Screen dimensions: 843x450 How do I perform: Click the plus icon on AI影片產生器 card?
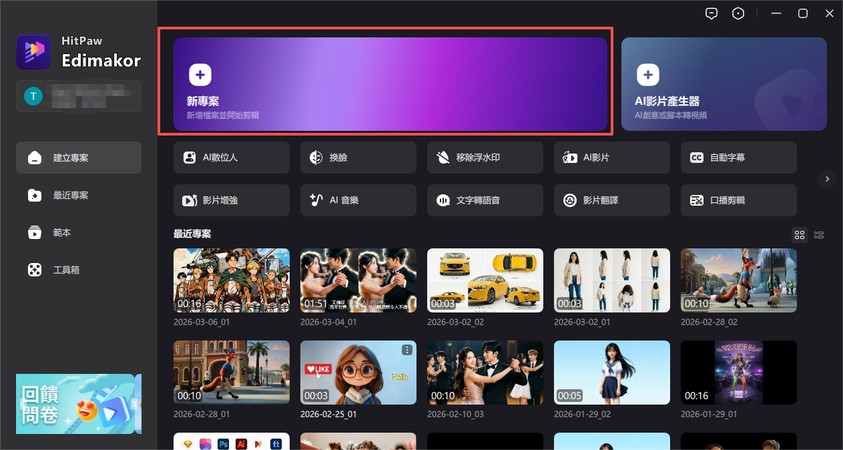coord(648,75)
